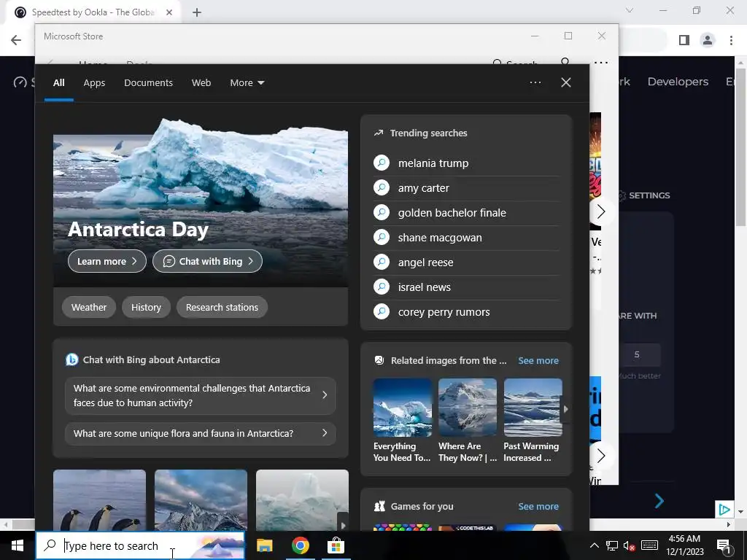This screenshot has height=560, width=747.
Task: Click the AdChoices icon on Speedtest page
Action: click(x=724, y=510)
